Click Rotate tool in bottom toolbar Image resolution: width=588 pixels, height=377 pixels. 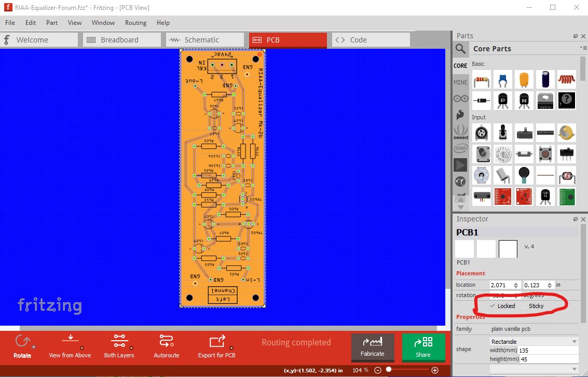[x=22, y=346]
